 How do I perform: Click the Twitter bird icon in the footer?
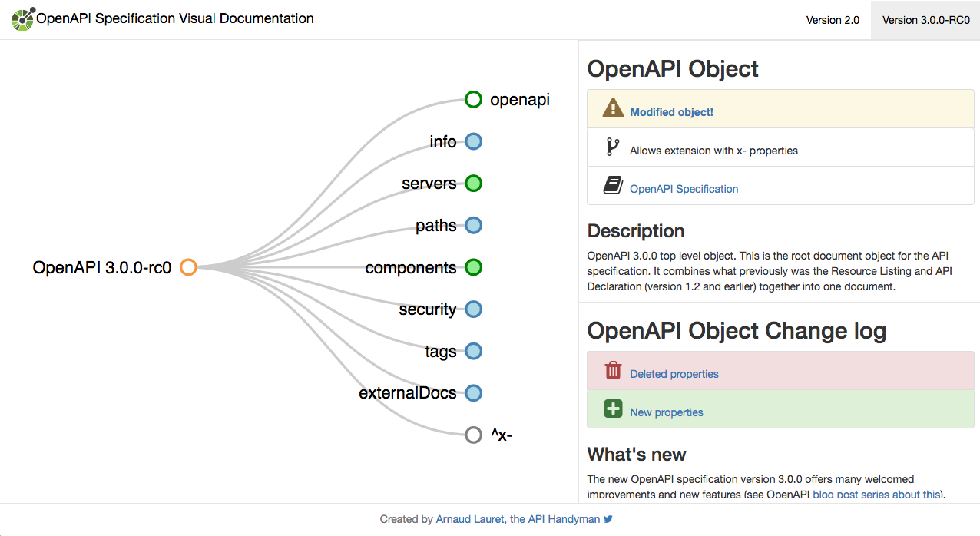point(608,519)
